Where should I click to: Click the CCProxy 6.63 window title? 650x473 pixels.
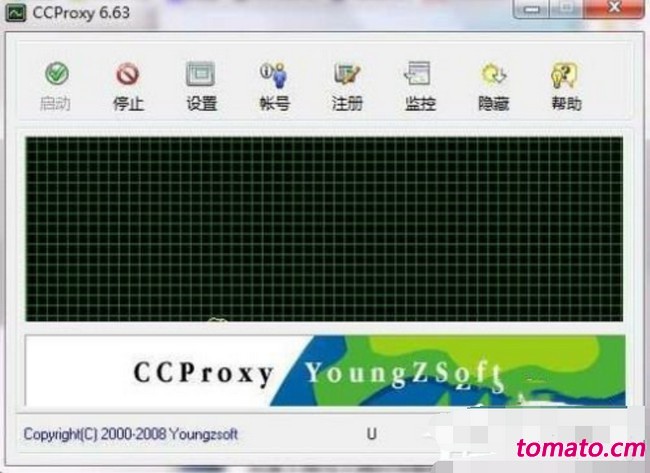(81, 13)
